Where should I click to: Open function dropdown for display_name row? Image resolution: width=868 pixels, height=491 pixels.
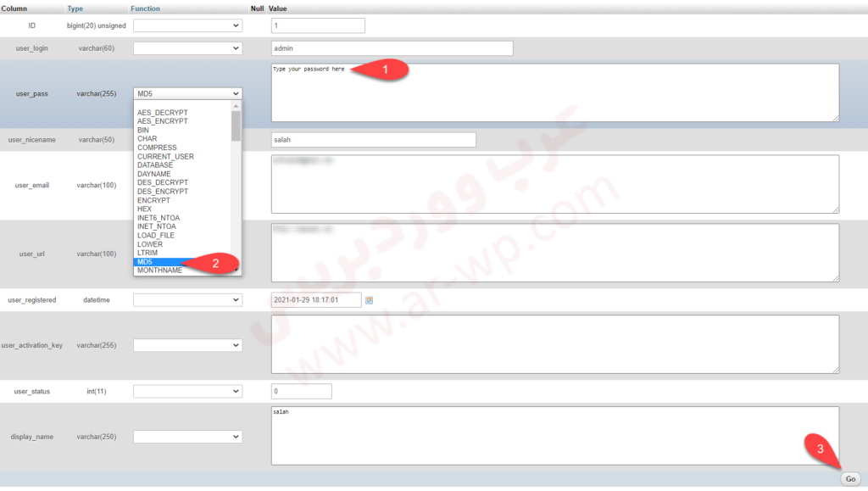[187, 437]
